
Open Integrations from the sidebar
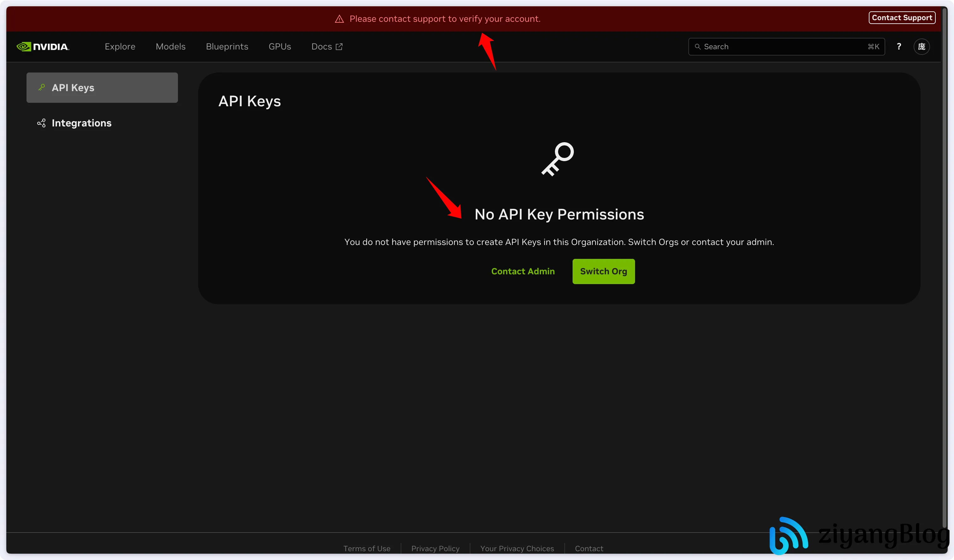coord(81,123)
